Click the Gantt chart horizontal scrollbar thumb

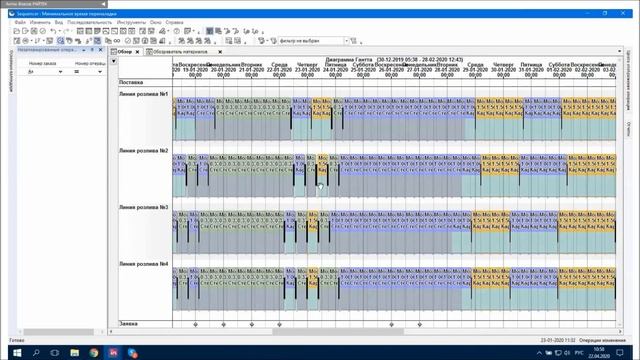click(x=338, y=332)
